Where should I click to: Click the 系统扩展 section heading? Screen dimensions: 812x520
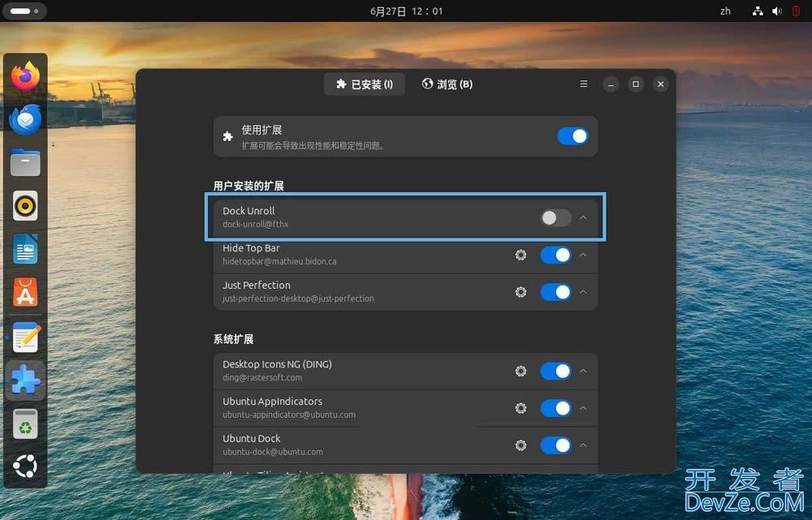pos(234,339)
